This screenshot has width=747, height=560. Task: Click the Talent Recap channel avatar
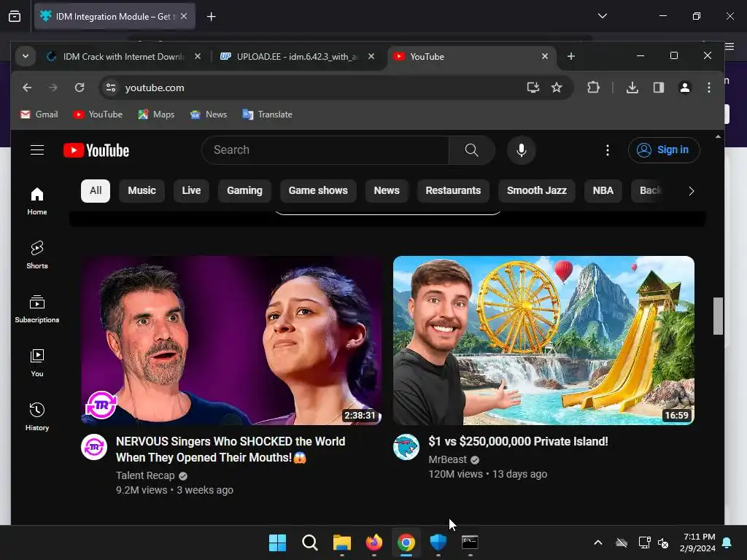tap(94, 447)
